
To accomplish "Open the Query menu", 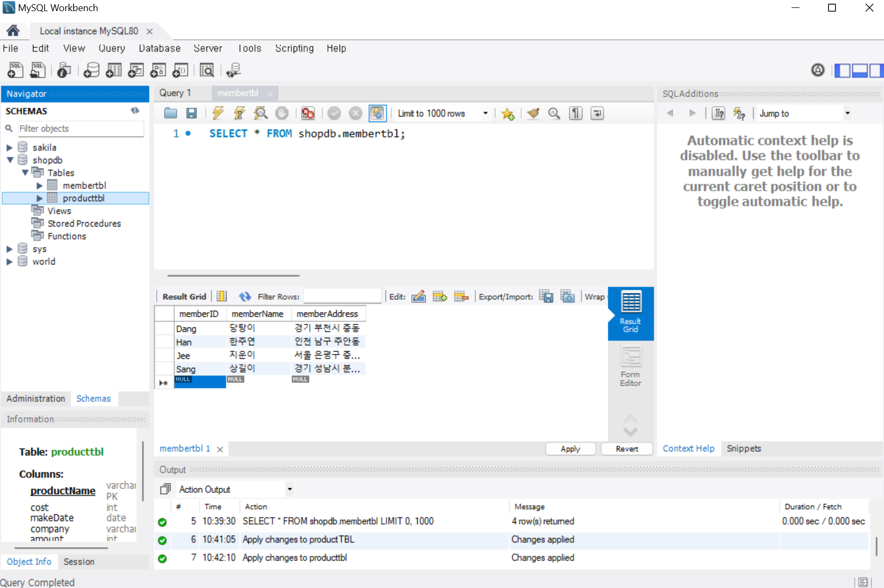I will (x=112, y=49).
